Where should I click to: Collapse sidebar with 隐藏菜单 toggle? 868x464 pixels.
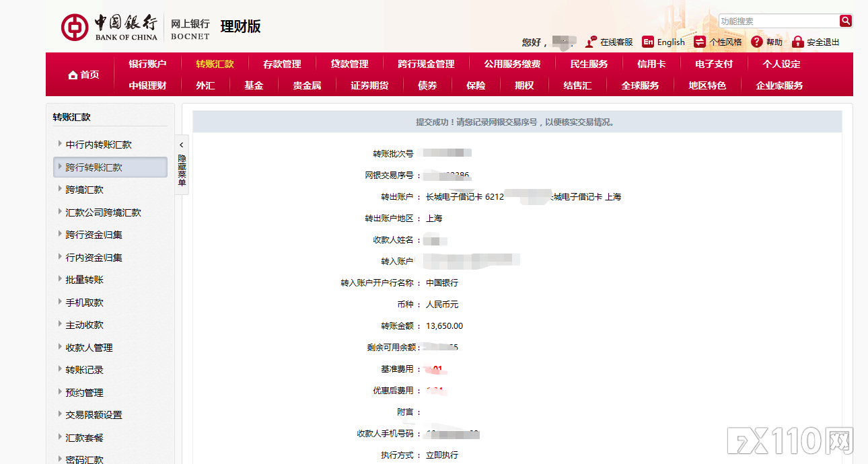pyautogui.click(x=182, y=165)
